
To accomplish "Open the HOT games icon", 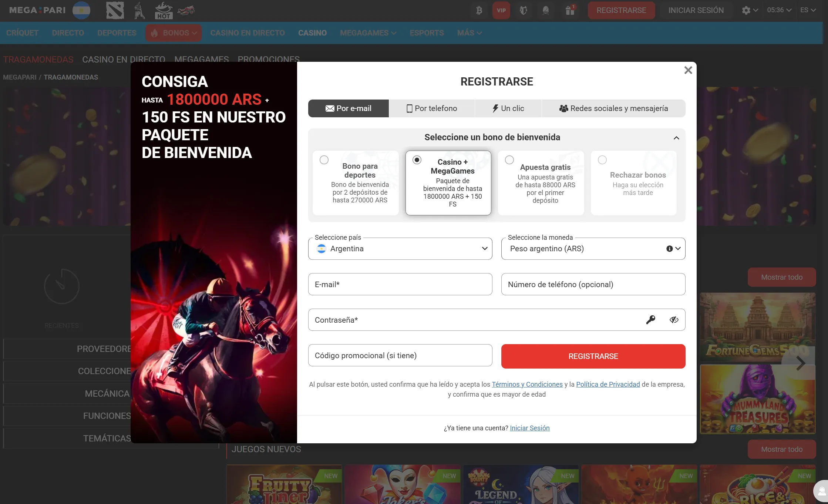I will (x=164, y=10).
